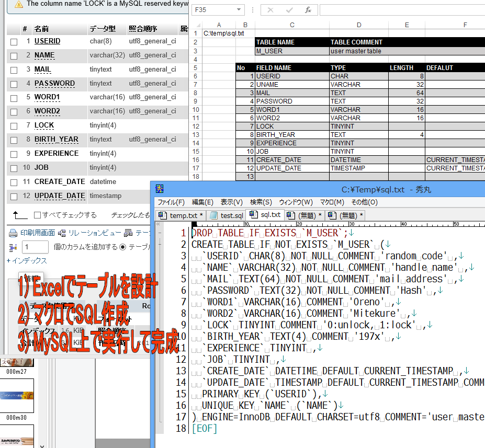485x448 pixels.
Task: Click the Cancel X icon in formula bar
Action: point(270,10)
